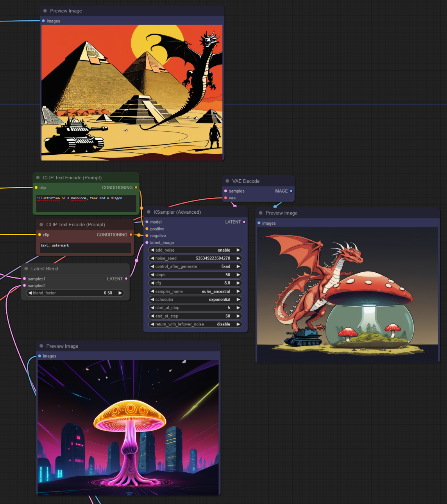Collapse the VAE Decode node via its dot

click(x=227, y=181)
